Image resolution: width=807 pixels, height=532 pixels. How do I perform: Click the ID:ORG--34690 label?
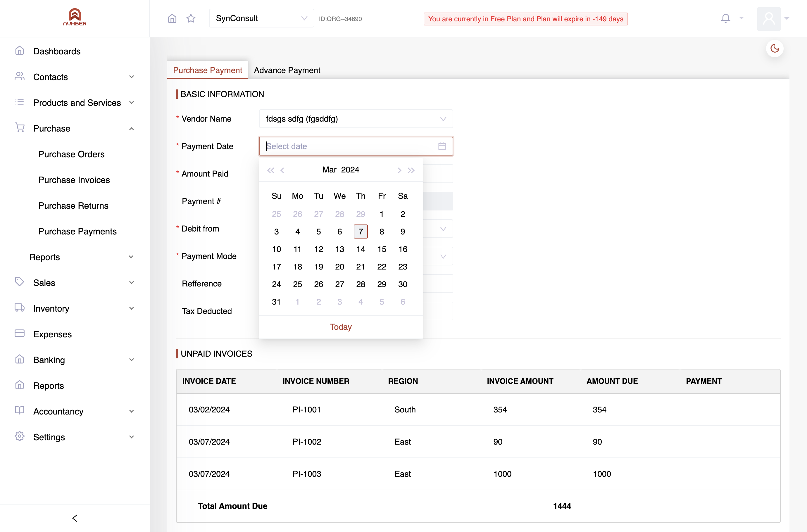(340, 19)
